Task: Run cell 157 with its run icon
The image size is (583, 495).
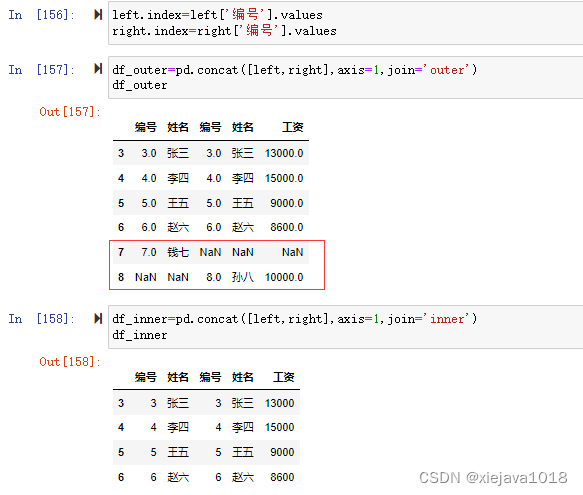Action: 98,69
